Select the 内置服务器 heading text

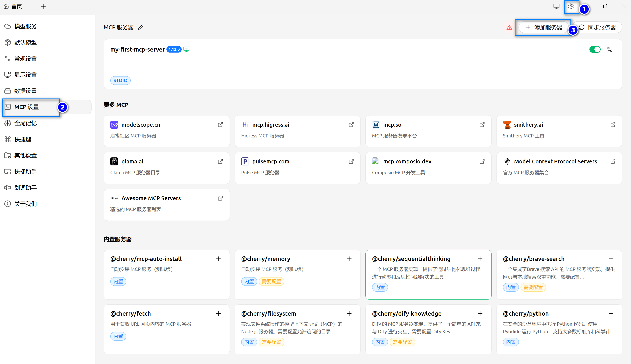pyautogui.click(x=118, y=239)
